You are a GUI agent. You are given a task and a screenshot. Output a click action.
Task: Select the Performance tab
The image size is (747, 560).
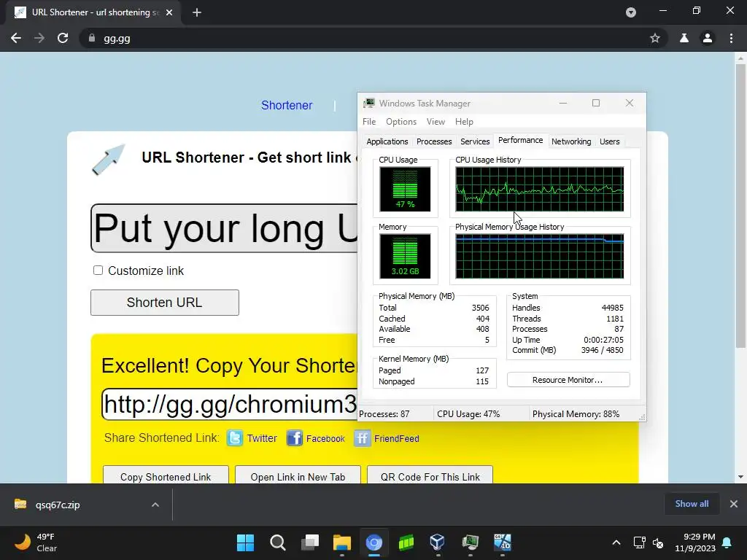tap(521, 141)
